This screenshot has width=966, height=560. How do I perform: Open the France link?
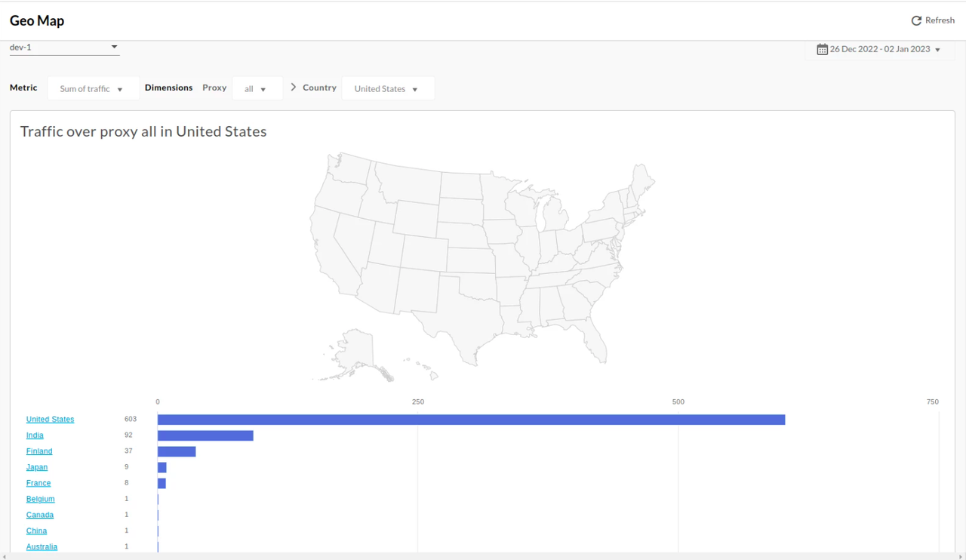(x=38, y=483)
